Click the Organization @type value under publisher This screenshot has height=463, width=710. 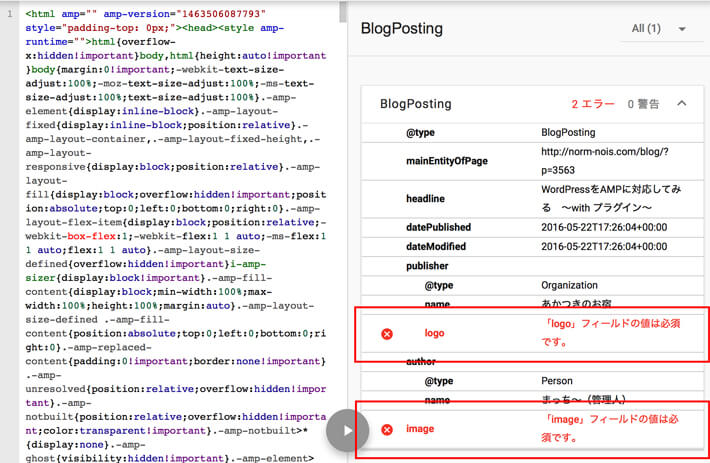tap(570, 285)
